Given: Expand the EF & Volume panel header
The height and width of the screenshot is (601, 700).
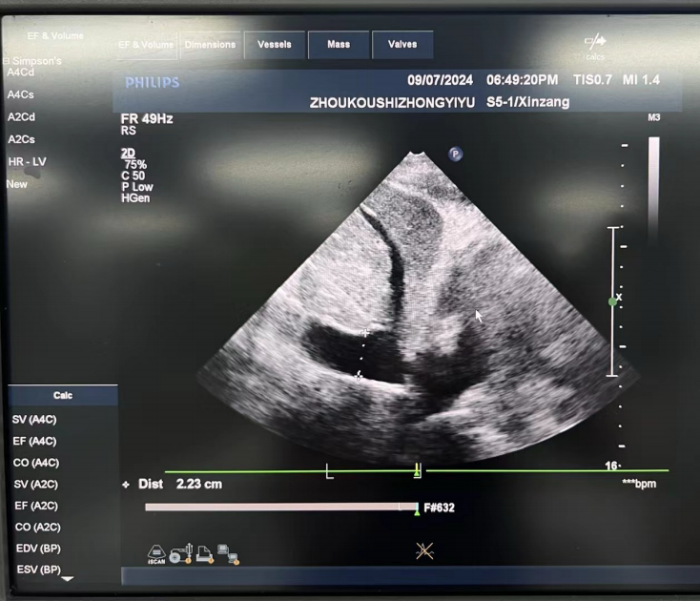Looking at the screenshot, I should tap(55, 36).
